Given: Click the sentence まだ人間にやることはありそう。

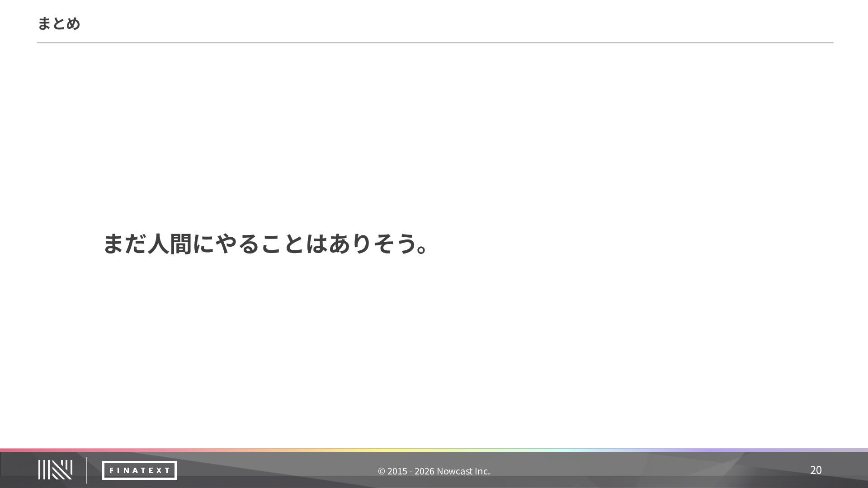Looking at the screenshot, I should [x=265, y=244].
